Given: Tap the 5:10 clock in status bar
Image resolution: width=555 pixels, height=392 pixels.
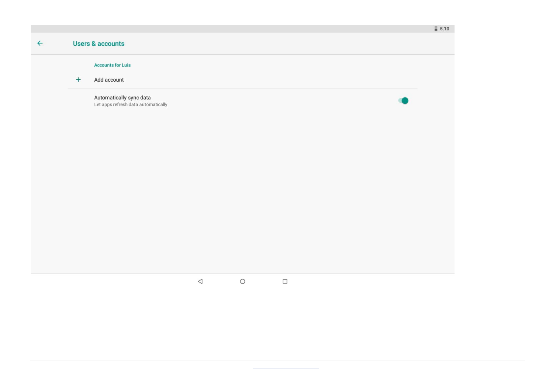Looking at the screenshot, I should tap(445, 29).
